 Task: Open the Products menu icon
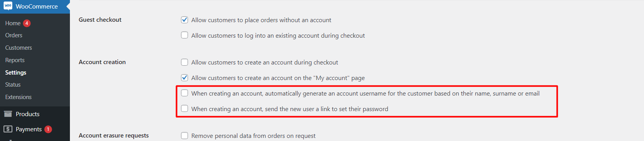(x=8, y=114)
